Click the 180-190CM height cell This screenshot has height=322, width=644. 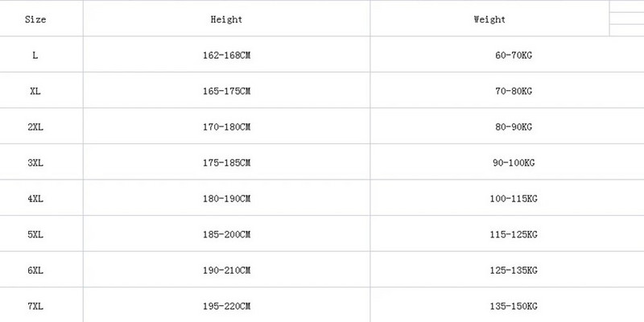point(227,198)
